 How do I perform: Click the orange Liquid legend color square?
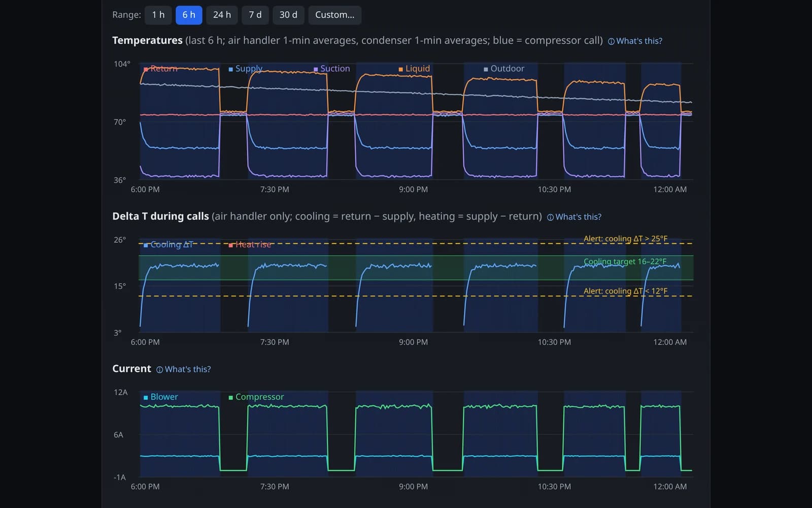point(400,69)
